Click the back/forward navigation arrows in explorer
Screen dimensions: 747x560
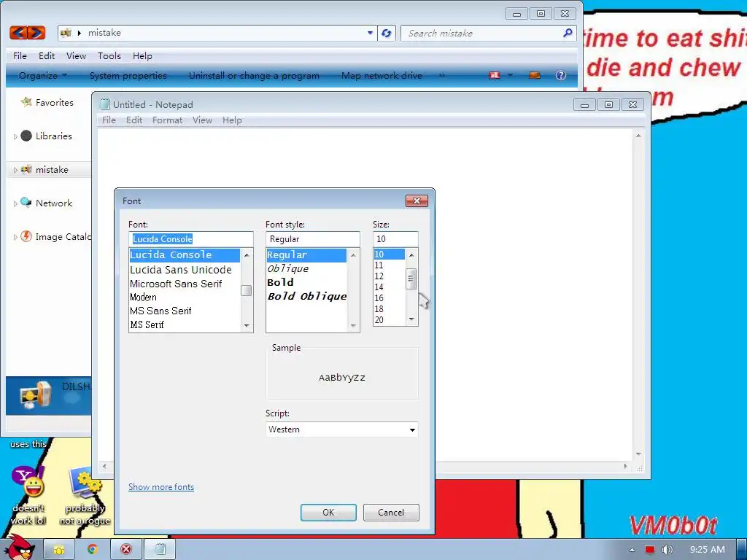(x=28, y=32)
